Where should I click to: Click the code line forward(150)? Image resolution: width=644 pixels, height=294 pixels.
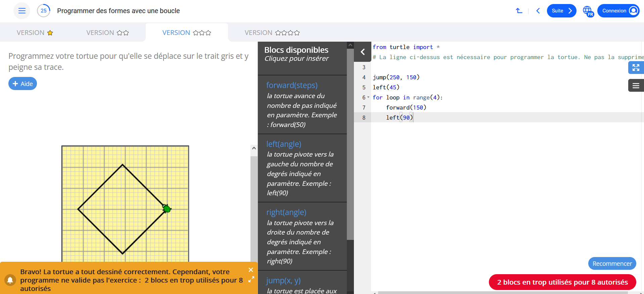406,107
